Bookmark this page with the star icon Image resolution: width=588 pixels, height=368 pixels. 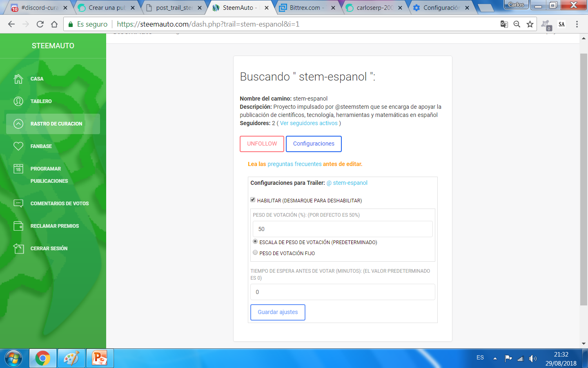tap(530, 24)
